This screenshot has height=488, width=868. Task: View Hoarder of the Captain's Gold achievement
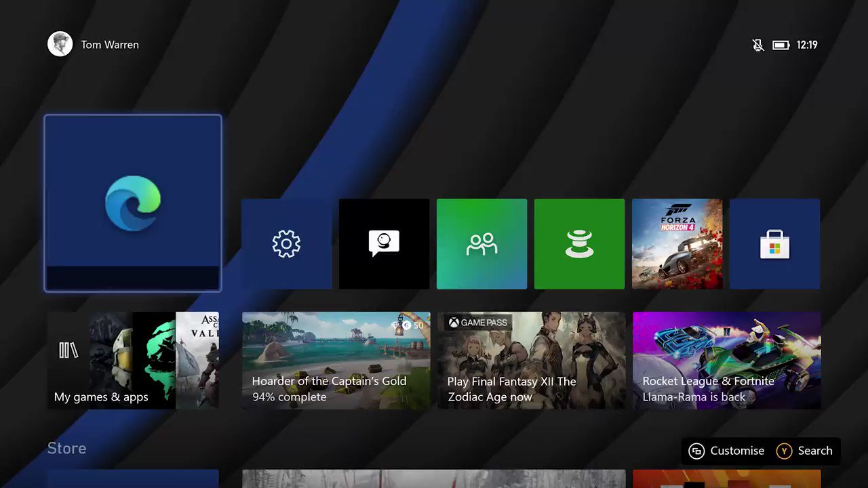coord(336,361)
